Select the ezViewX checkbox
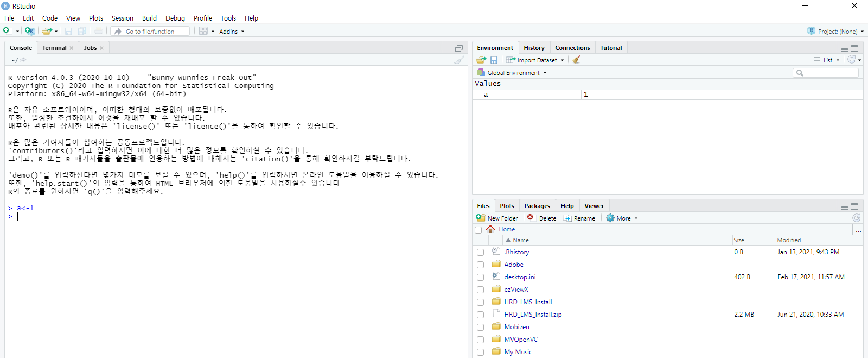The image size is (868, 358). click(480, 290)
